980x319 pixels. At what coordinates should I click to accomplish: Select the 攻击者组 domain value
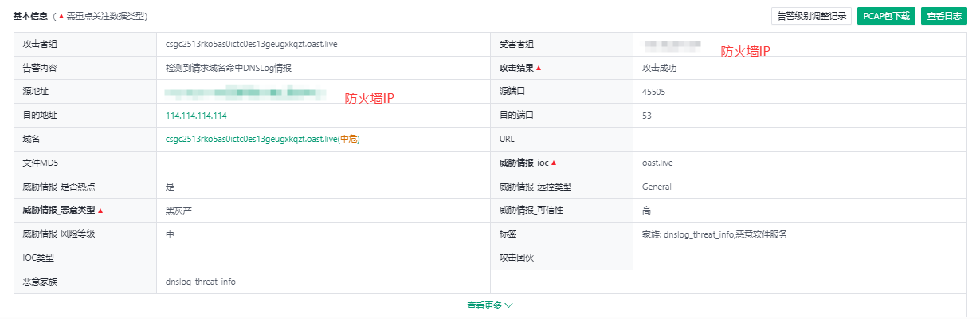point(251,44)
